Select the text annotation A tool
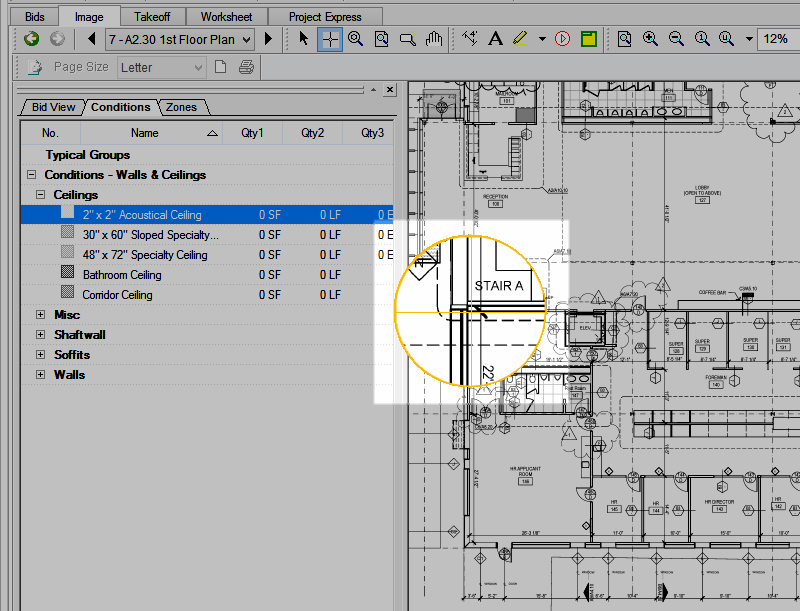This screenshot has width=800, height=611. [495, 39]
